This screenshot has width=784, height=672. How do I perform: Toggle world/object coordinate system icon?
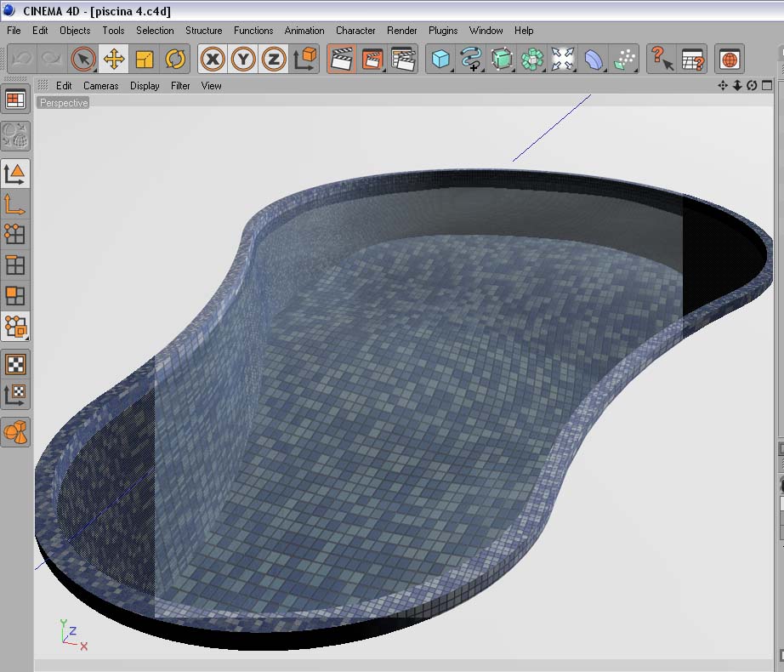pos(304,60)
